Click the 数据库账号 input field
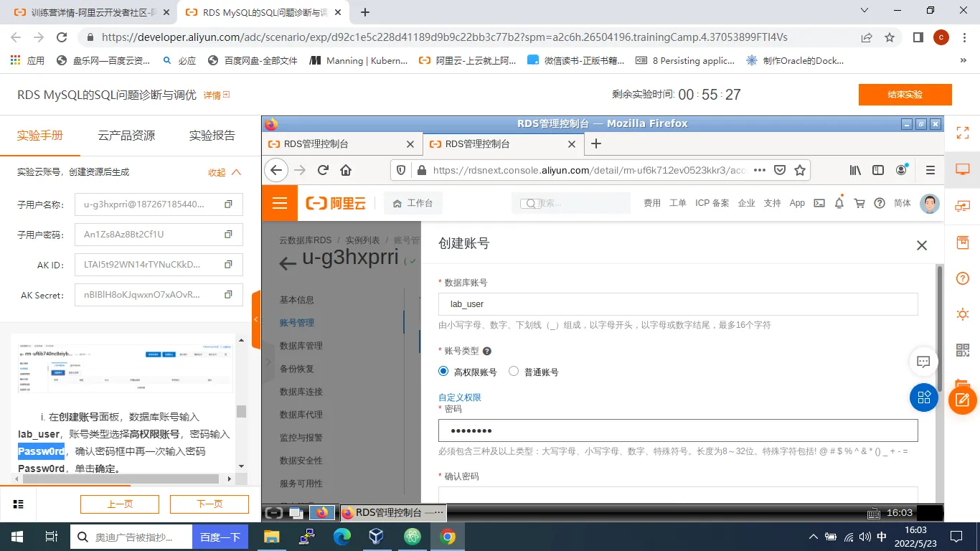 [x=678, y=304]
